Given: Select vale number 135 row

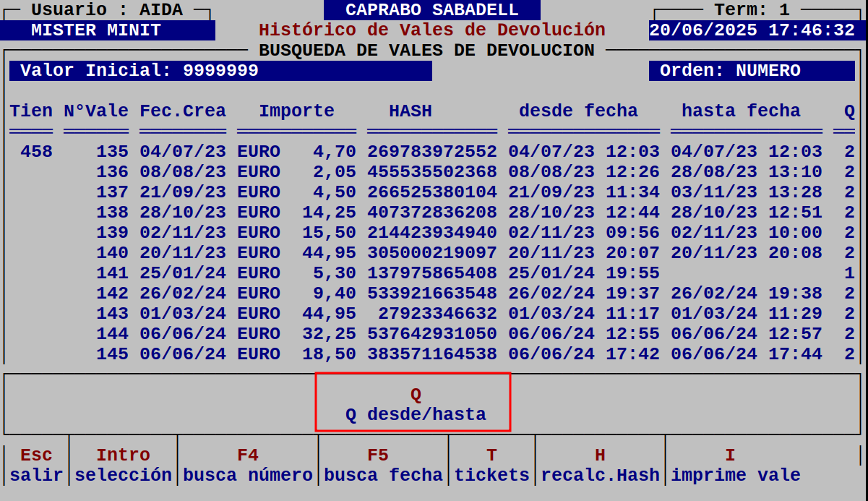Looking at the screenshot, I should pyautogui.click(x=289, y=151).
